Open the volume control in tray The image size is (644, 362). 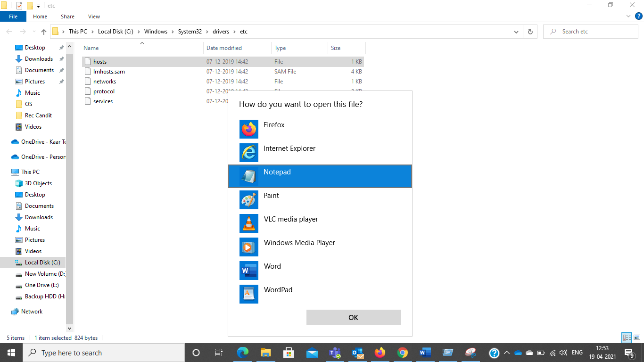563,353
